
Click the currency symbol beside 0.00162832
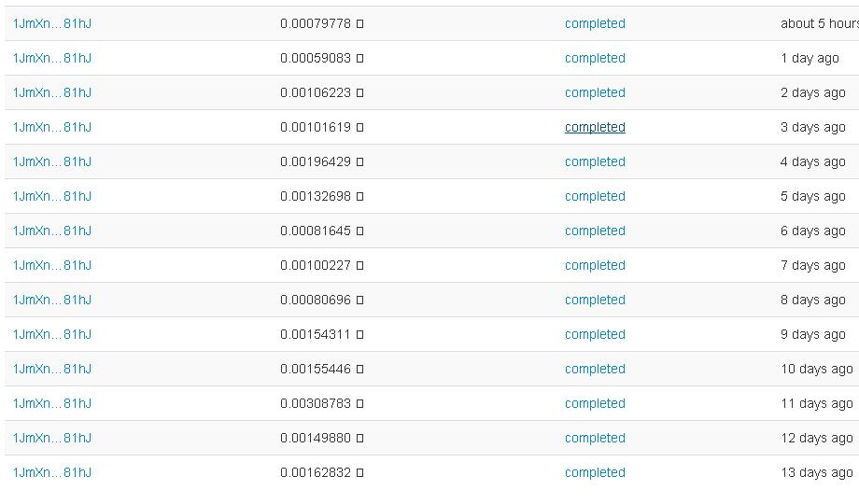click(360, 473)
